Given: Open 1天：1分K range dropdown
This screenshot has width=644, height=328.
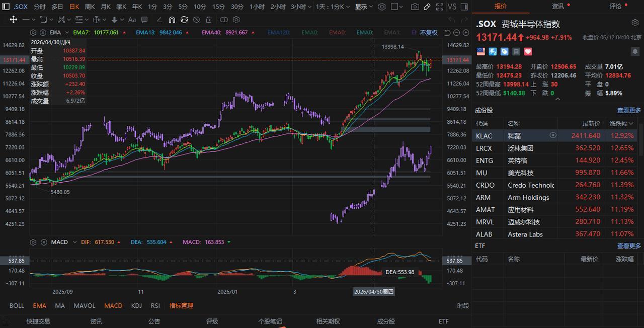Looking at the screenshot, I should pos(333,7).
